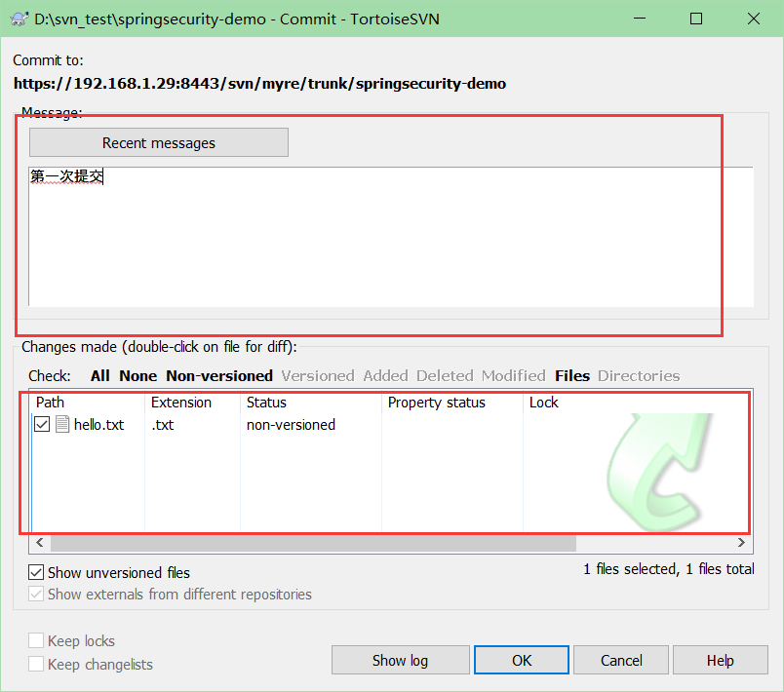Click the Lock column header
784x692 pixels.
click(543, 403)
